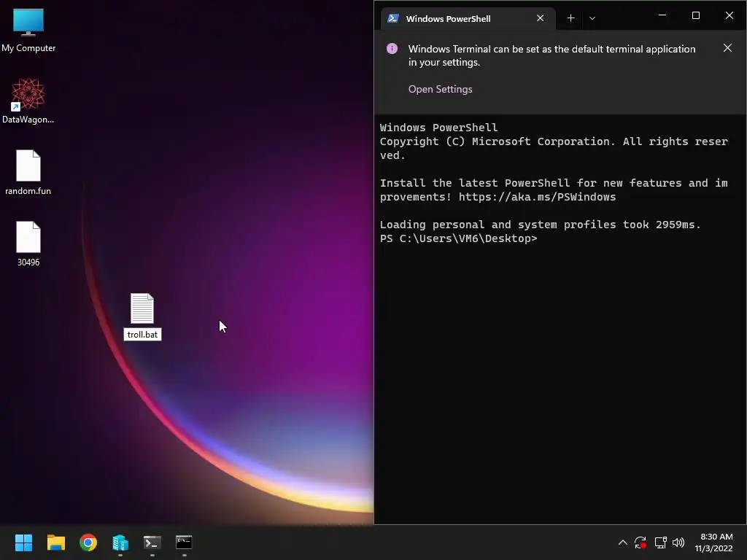Select the DataWagon desktop shortcut

28,101
